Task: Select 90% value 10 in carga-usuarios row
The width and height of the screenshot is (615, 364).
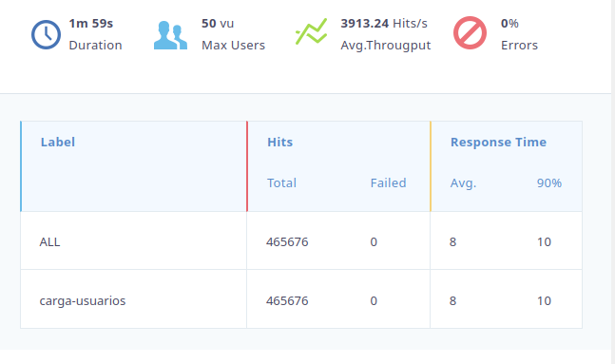Action: click(x=544, y=301)
